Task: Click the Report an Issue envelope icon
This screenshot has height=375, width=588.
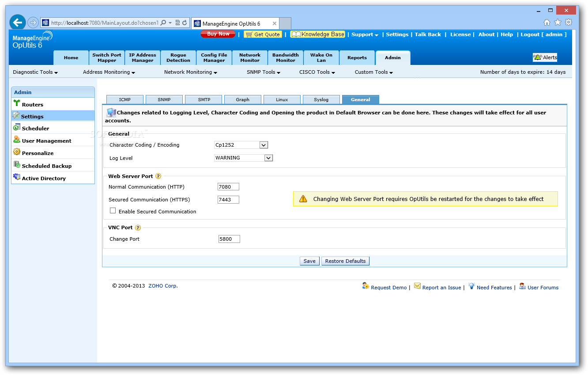Action: point(417,286)
